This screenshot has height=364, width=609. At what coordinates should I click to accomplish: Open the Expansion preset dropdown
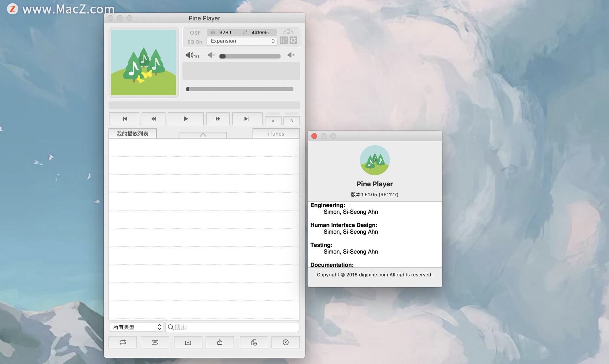[x=242, y=41]
